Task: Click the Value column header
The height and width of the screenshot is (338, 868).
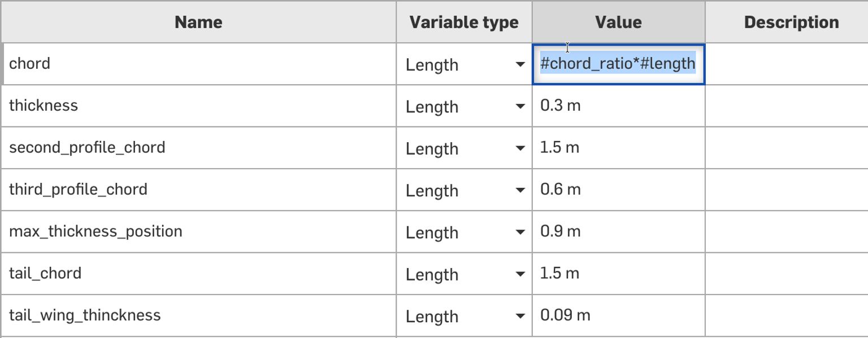Action: [x=618, y=22]
